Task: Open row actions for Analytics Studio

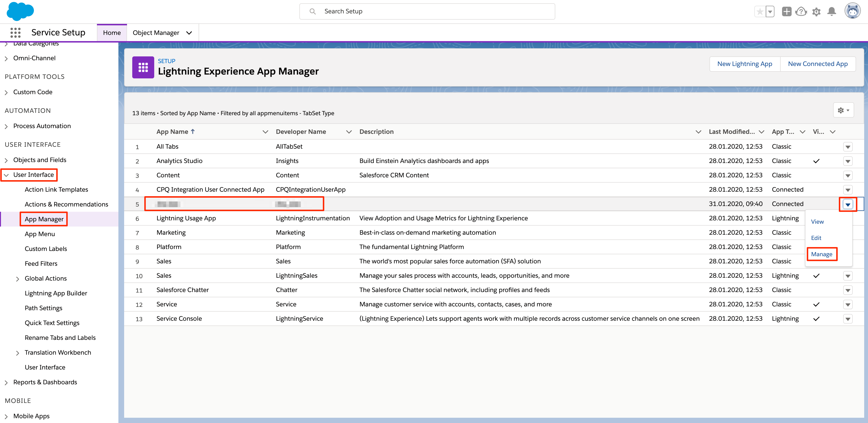Action: coord(848,161)
